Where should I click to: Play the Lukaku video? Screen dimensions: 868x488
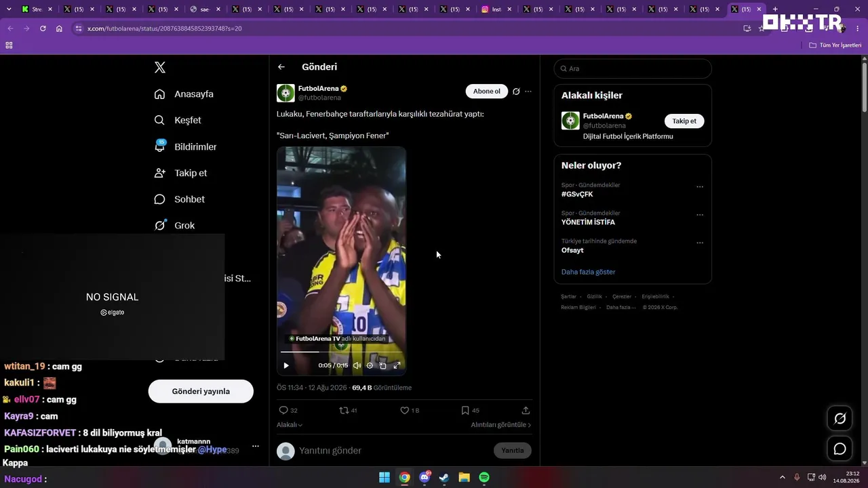point(286,365)
